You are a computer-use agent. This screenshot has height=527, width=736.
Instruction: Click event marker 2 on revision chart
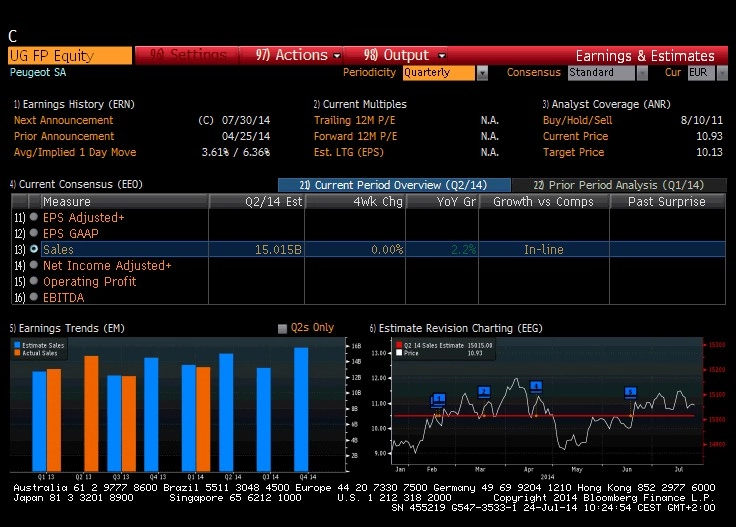(484, 391)
